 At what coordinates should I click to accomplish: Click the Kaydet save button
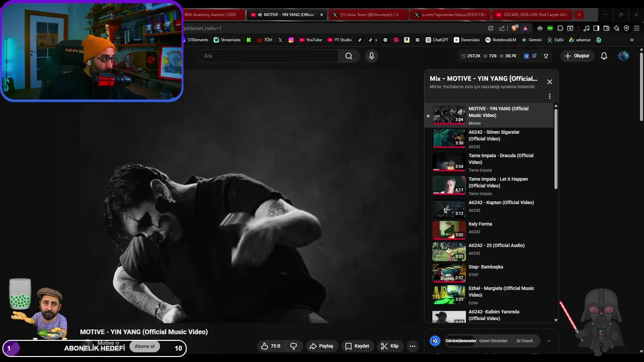click(357, 346)
